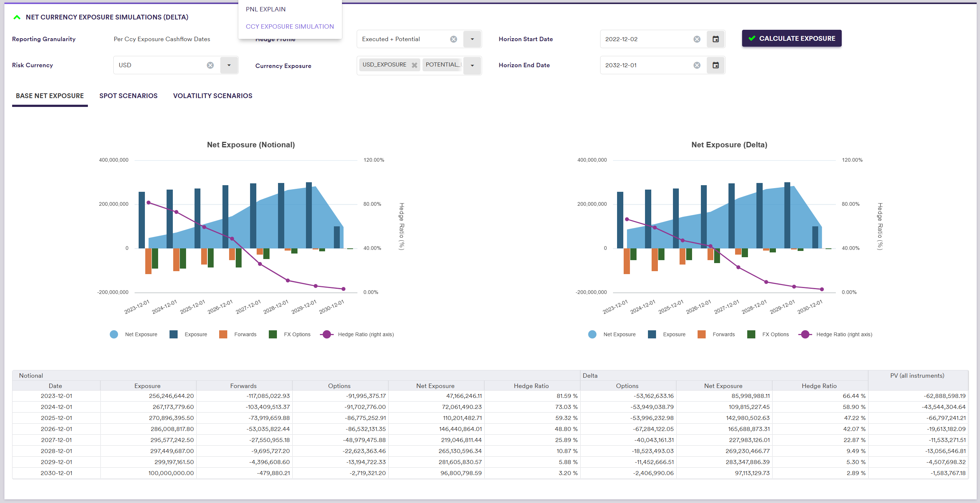Remove the USD_EXPOSURE tag
The height and width of the screenshot is (503, 980).
(414, 65)
